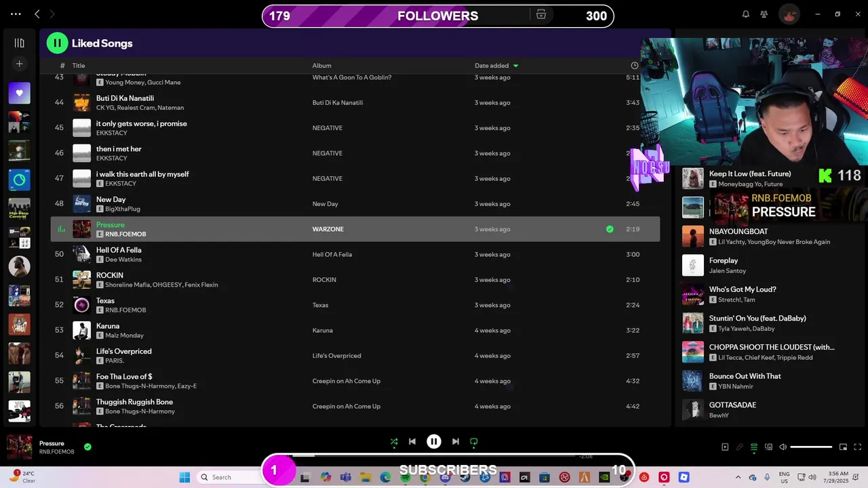Viewport: 868px width, 488px height.
Task: Open the Now Playing view icon
Action: (x=725, y=447)
